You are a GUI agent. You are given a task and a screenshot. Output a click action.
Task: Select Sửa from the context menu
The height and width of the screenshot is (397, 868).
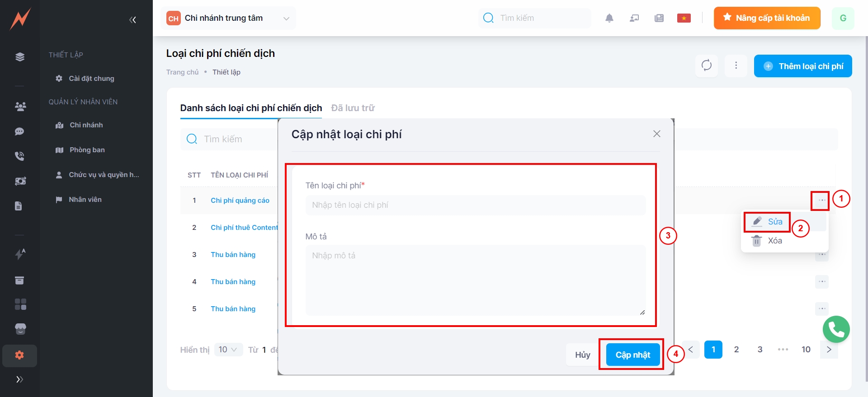coord(774,222)
